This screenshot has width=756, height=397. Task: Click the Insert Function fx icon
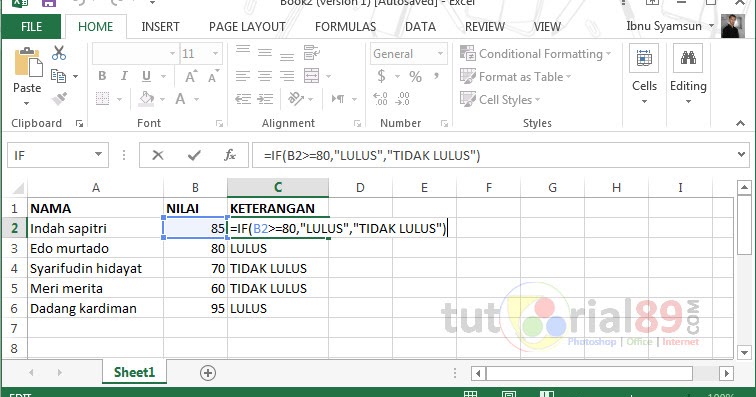point(230,155)
